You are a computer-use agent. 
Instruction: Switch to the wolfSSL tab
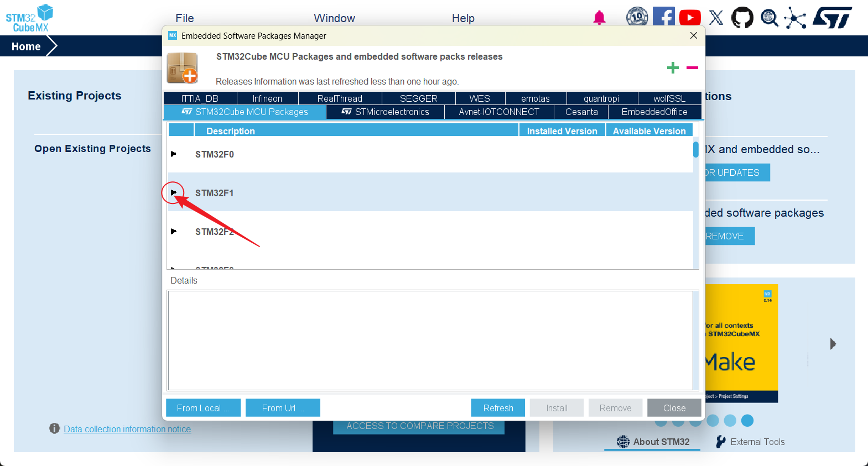669,98
